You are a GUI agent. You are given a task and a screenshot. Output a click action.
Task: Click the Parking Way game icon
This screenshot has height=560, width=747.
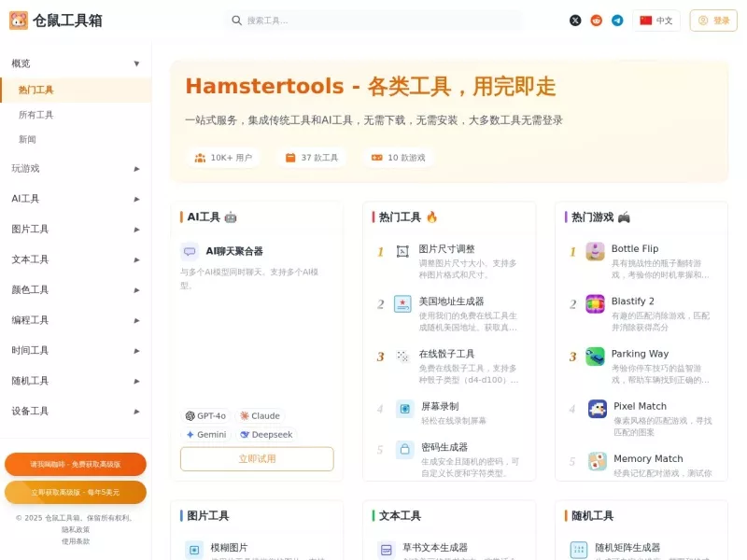[595, 357]
